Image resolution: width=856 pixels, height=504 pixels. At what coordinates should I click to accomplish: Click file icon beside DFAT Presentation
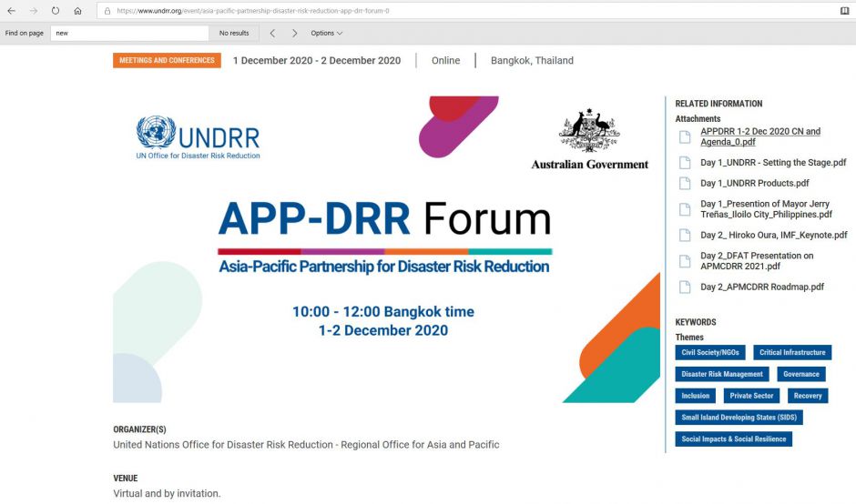(685, 261)
